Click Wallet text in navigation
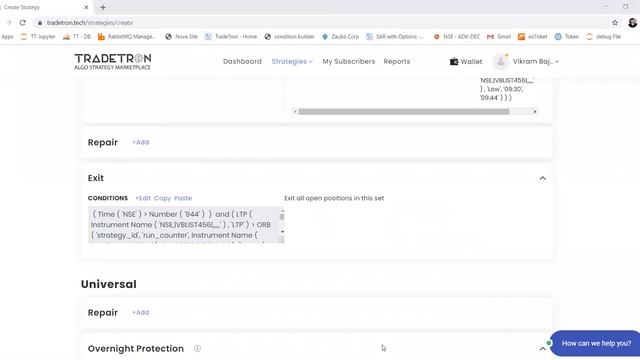The width and height of the screenshot is (640, 360). pyautogui.click(x=471, y=62)
